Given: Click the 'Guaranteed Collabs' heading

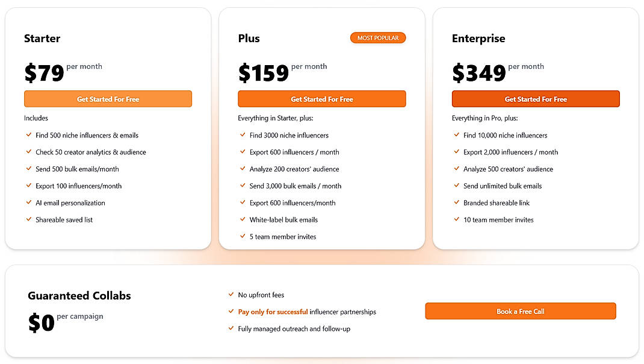Looking at the screenshot, I should (79, 296).
